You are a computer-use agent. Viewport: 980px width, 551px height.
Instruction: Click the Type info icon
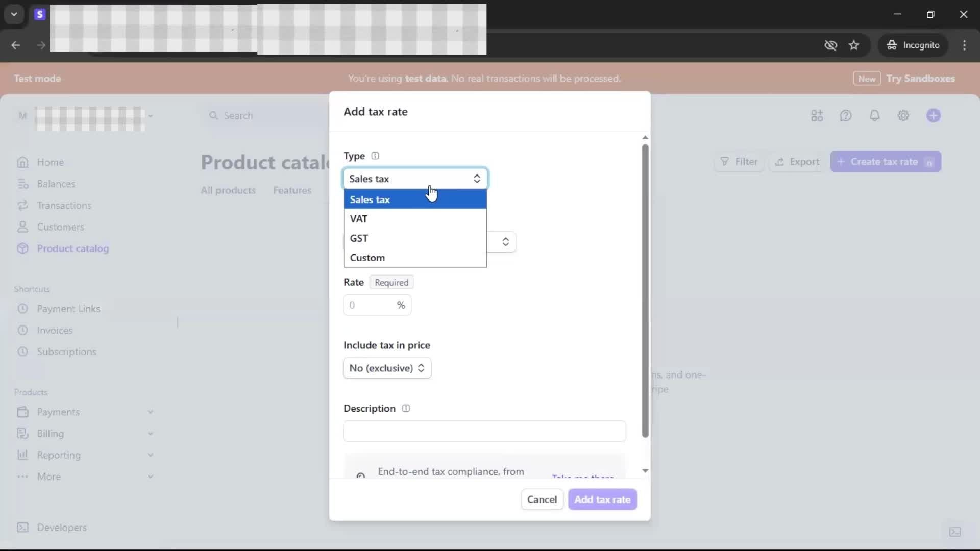coord(375,156)
